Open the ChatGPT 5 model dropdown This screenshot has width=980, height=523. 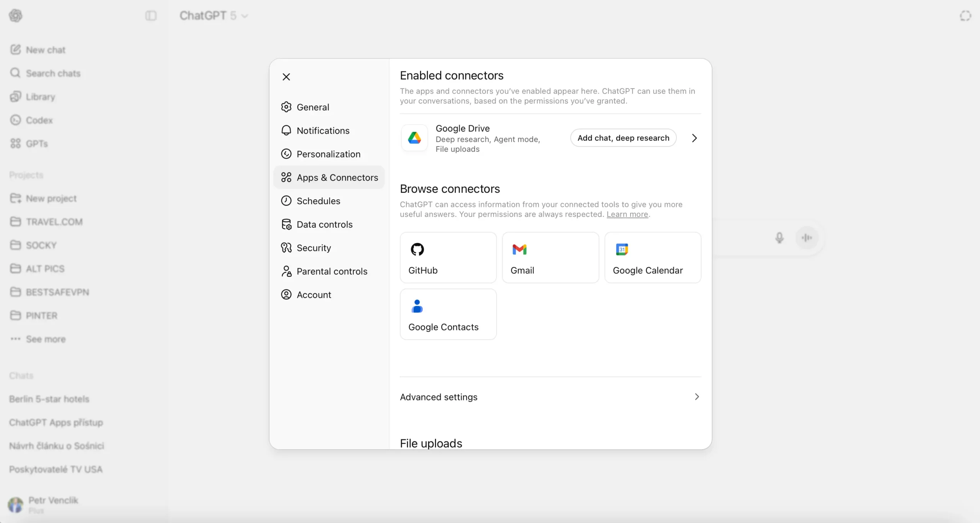point(214,16)
